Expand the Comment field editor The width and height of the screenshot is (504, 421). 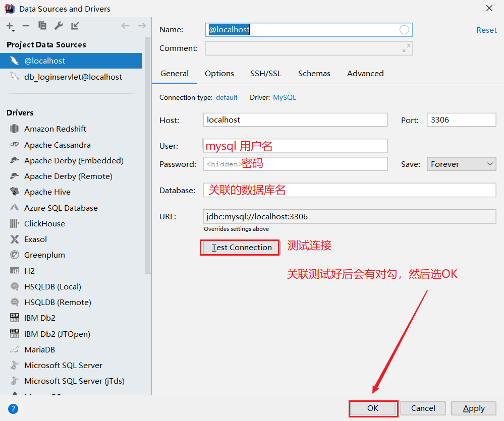pos(406,48)
